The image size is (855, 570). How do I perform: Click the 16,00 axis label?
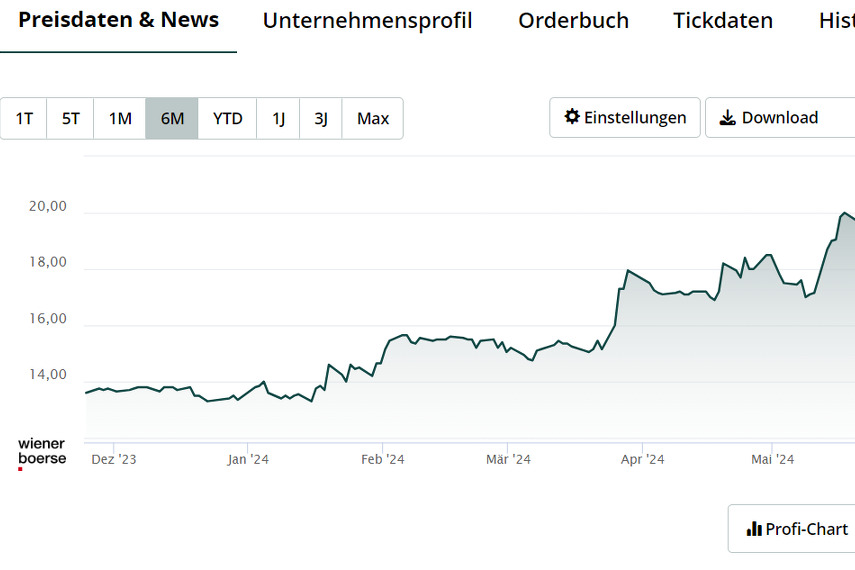pyautogui.click(x=47, y=319)
